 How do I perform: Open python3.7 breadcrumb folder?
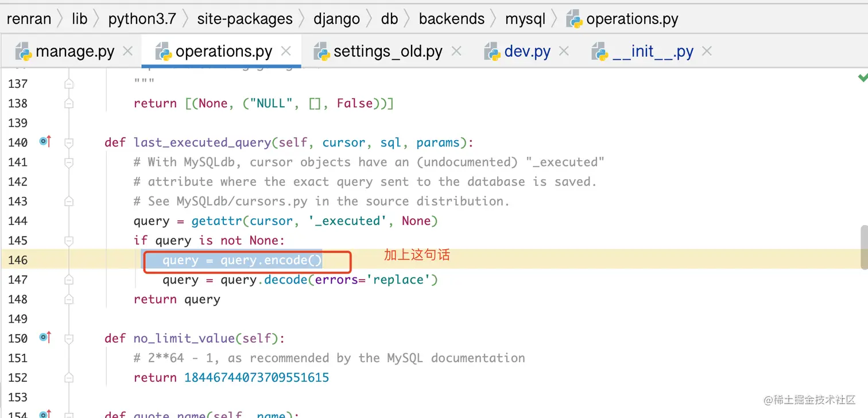142,19
